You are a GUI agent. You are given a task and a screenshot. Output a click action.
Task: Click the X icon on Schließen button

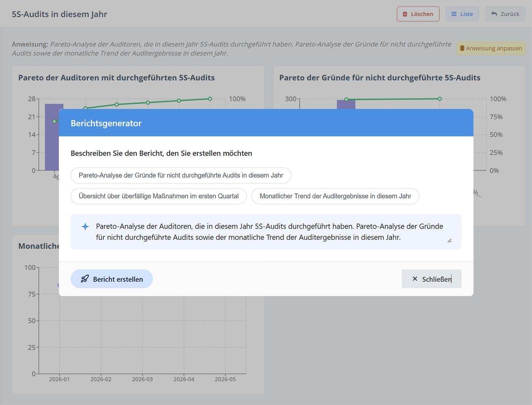(x=415, y=279)
